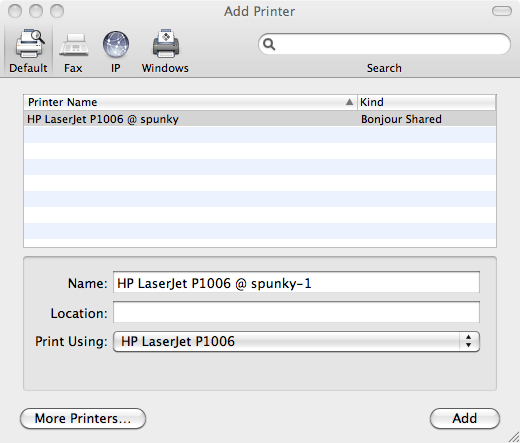This screenshot has height=443, width=520.
Task: Sort by Printer Name column header
Action: 190,102
